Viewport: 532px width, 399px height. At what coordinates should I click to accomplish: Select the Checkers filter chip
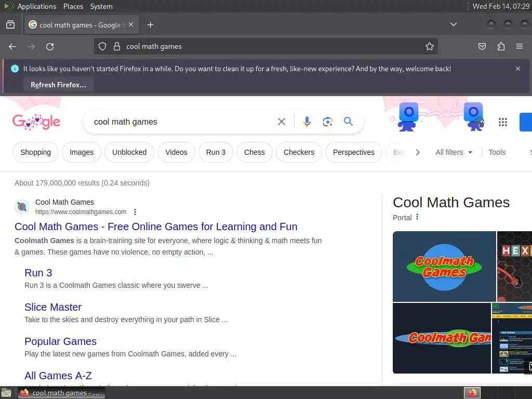[299, 152]
